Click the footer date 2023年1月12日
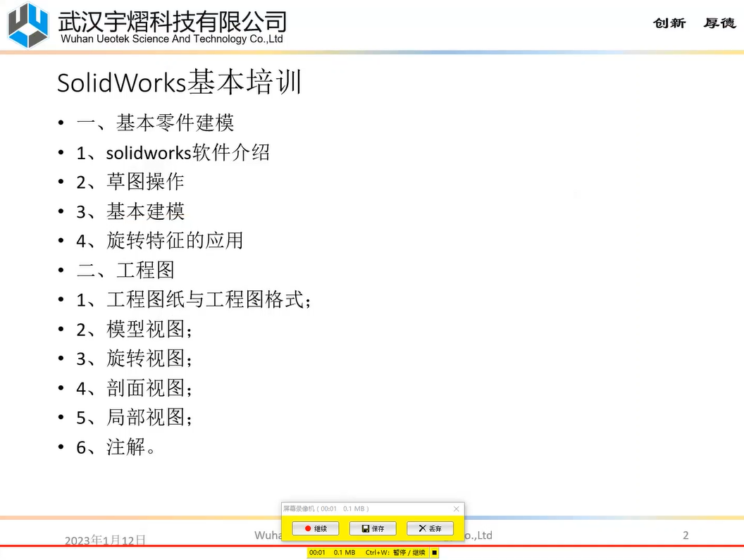 pyautogui.click(x=106, y=540)
